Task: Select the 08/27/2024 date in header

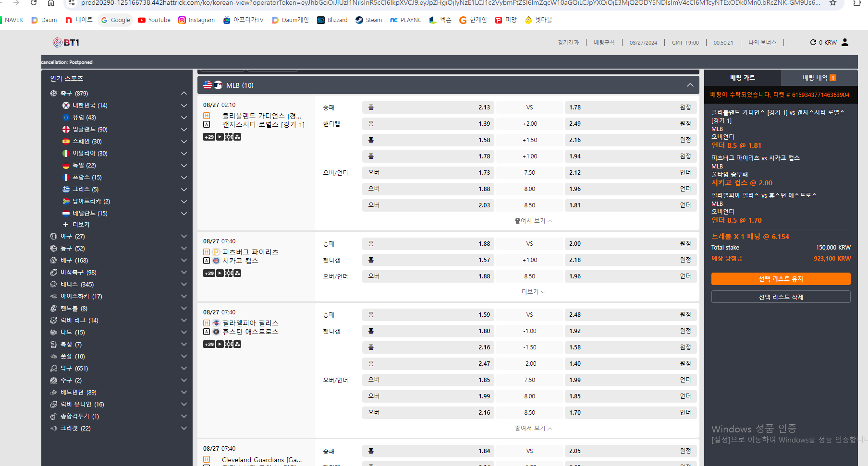Action: [x=643, y=43]
